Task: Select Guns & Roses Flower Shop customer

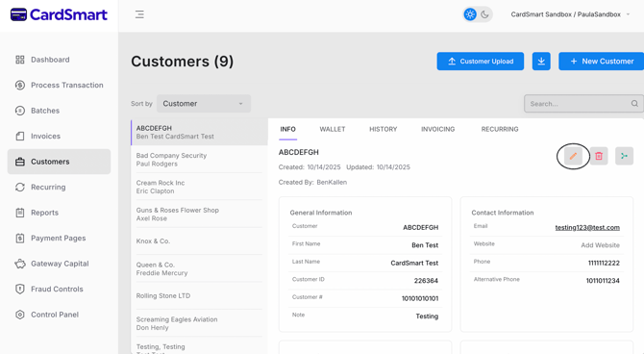Action: pyautogui.click(x=199, y=215)
